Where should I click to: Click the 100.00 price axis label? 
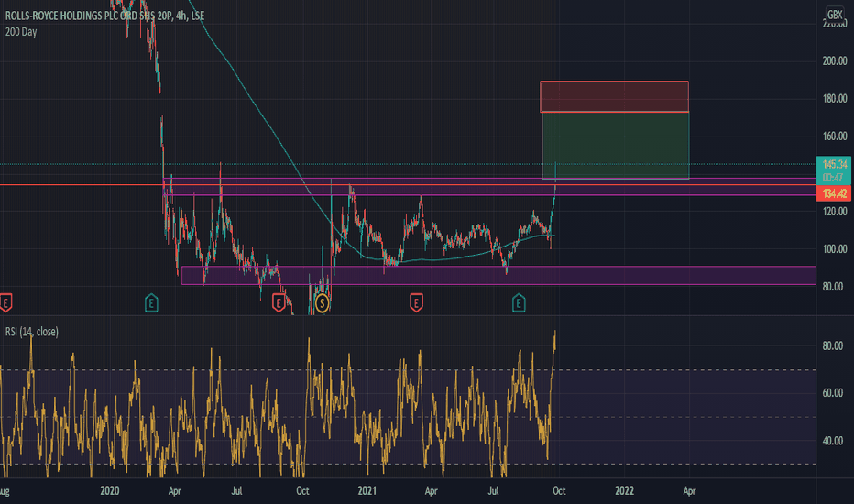(x=835, y=249)
